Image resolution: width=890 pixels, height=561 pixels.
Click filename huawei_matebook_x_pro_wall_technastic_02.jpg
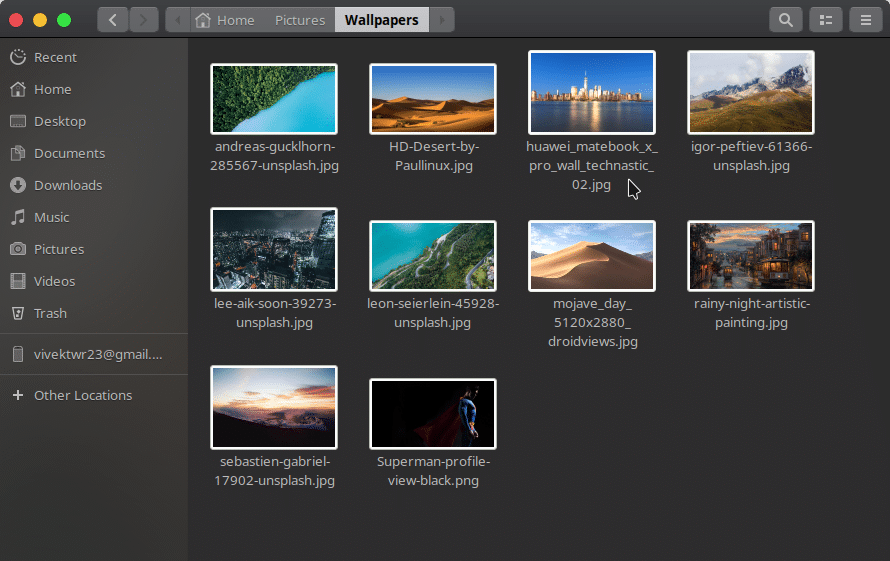[x=592, y=165]
